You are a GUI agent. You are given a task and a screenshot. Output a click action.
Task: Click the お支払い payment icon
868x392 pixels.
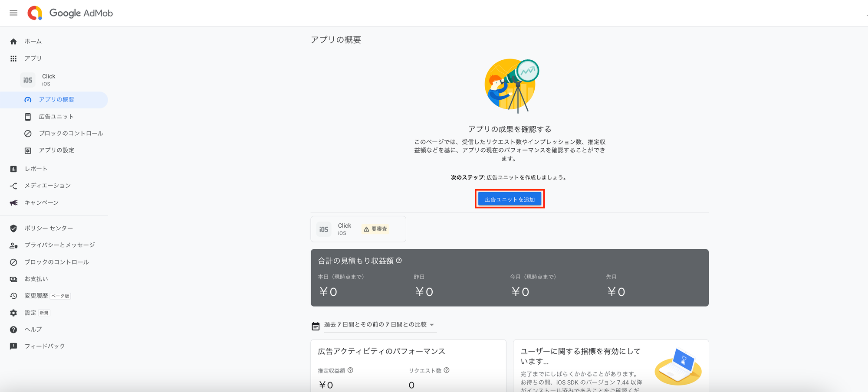pyautogui.click(x=13, y=279)
